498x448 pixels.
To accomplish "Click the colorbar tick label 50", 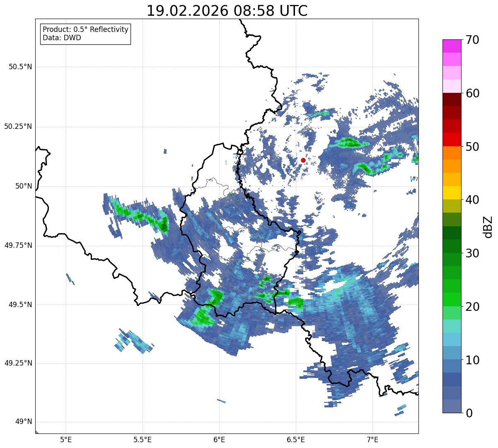I will click(x=472, y=147).
